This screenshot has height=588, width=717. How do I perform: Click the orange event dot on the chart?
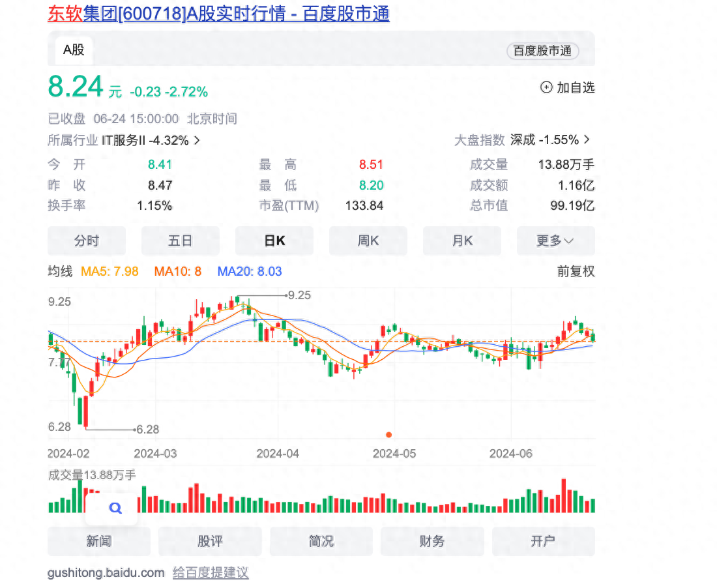click(x=388, y=435)
